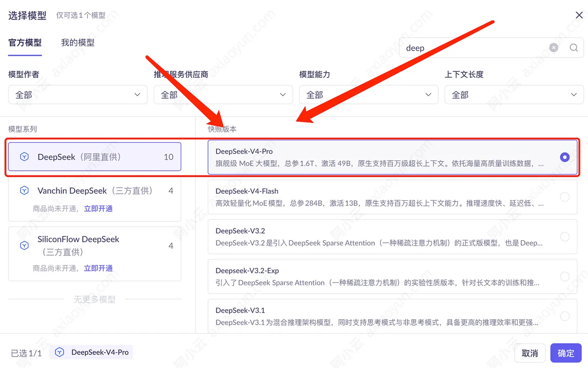This screenshot has width=588, height=368.
Task: Click the DeepSeek-V4-Pro description starting 旗舰级 MoE
Action: click(380, 164)
